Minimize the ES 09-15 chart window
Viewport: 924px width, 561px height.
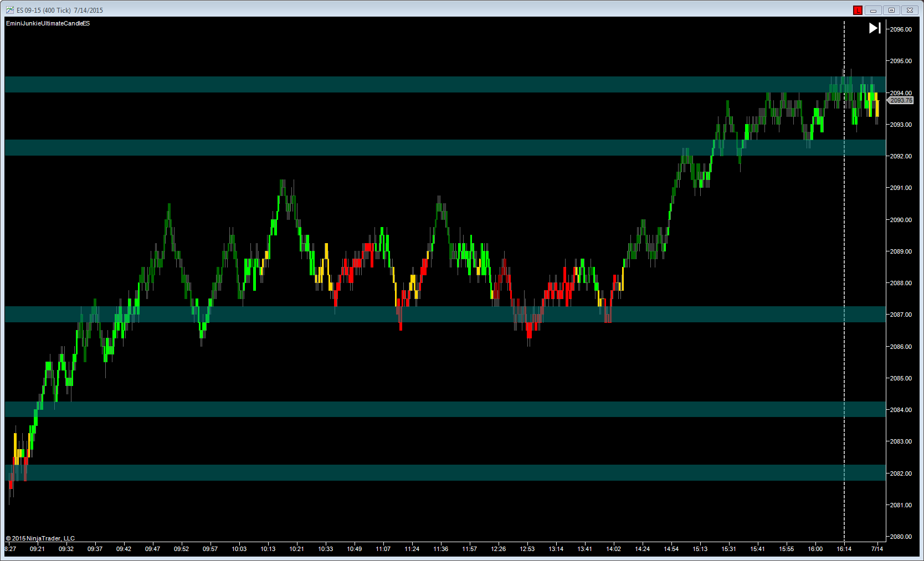[x=874, y=10]
